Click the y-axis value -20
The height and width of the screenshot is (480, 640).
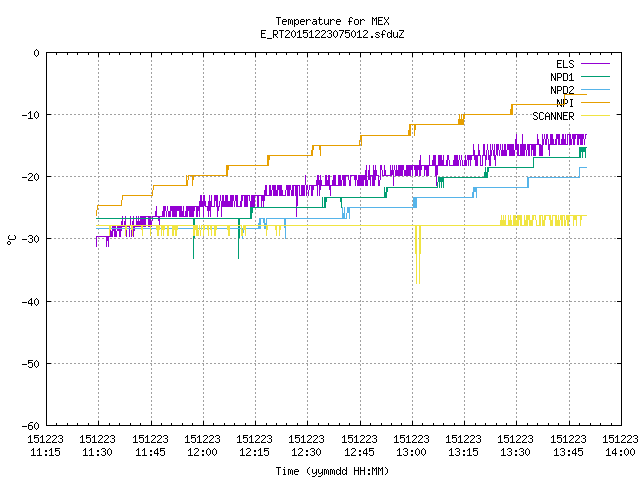click(x=31, y=177)
